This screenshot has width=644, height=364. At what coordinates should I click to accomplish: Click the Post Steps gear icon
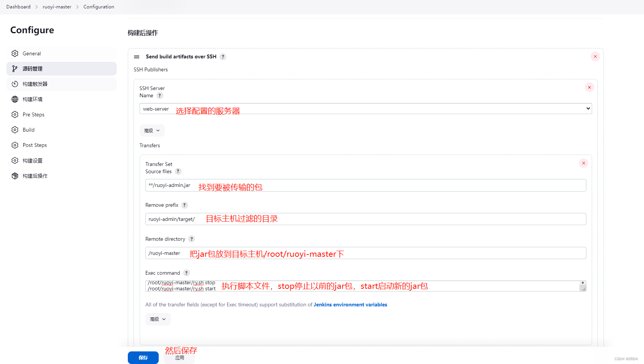tap(15, 145)
